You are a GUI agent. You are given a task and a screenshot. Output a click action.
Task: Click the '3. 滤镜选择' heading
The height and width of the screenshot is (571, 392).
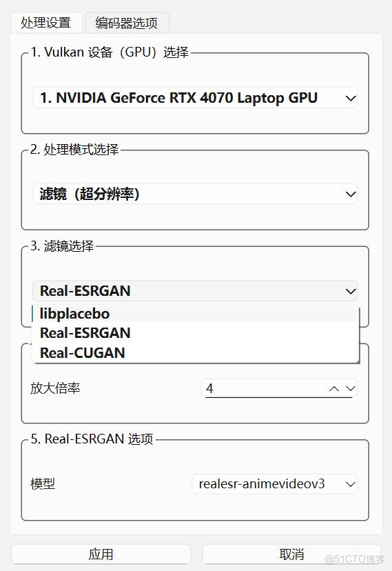[62, 246]
